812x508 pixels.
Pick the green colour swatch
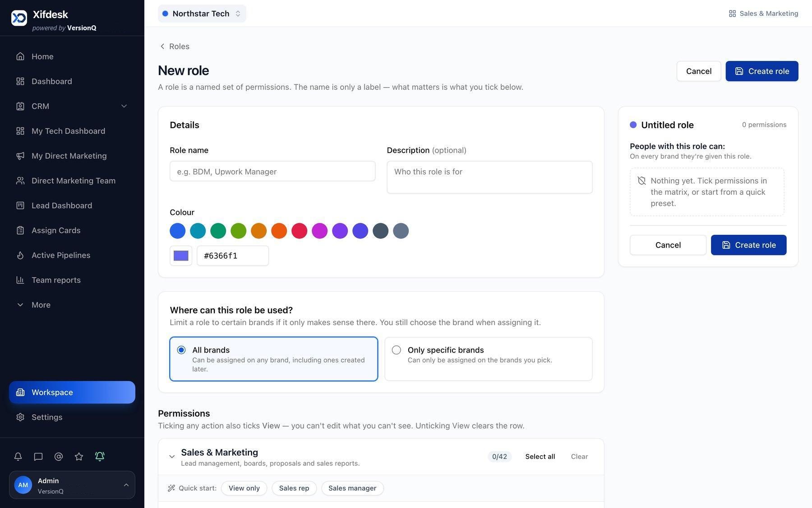tap(218, 231)
